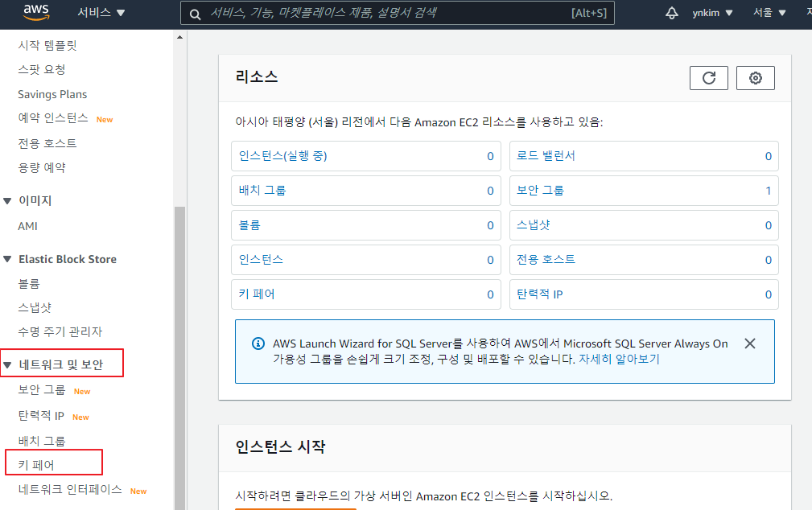Open 스냅샷 in the resource grid
This screenshot has width=812, height=510.
[x=534, y=225]
